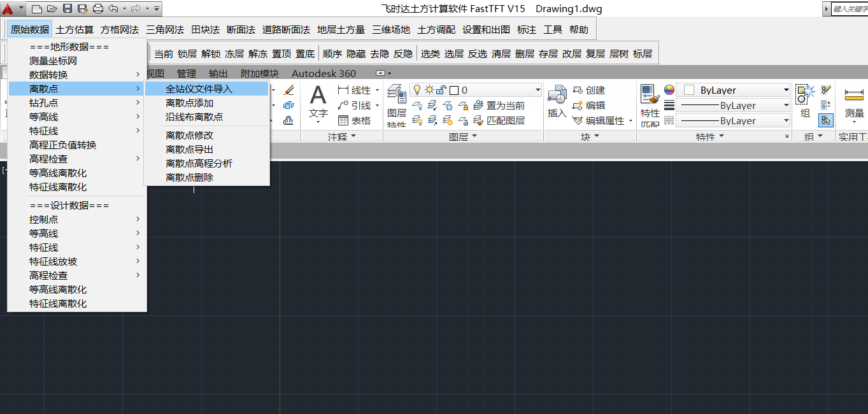Print the drawing using the printer icon
This screenshot has height=414, width=868.
(x=97, y=9)
